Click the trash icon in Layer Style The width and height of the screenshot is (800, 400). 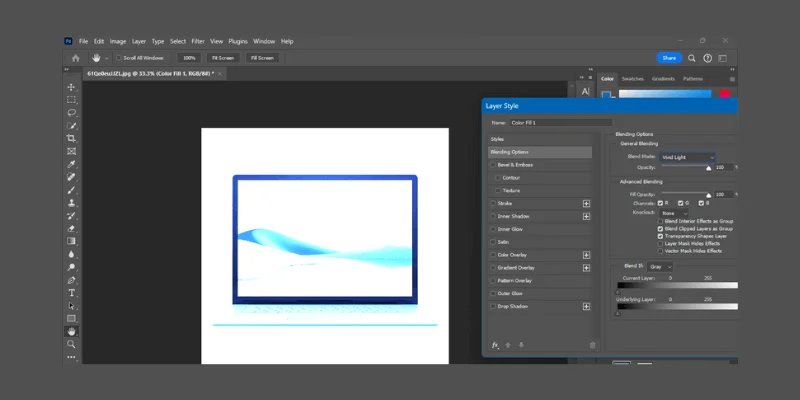tap(592, 345)
